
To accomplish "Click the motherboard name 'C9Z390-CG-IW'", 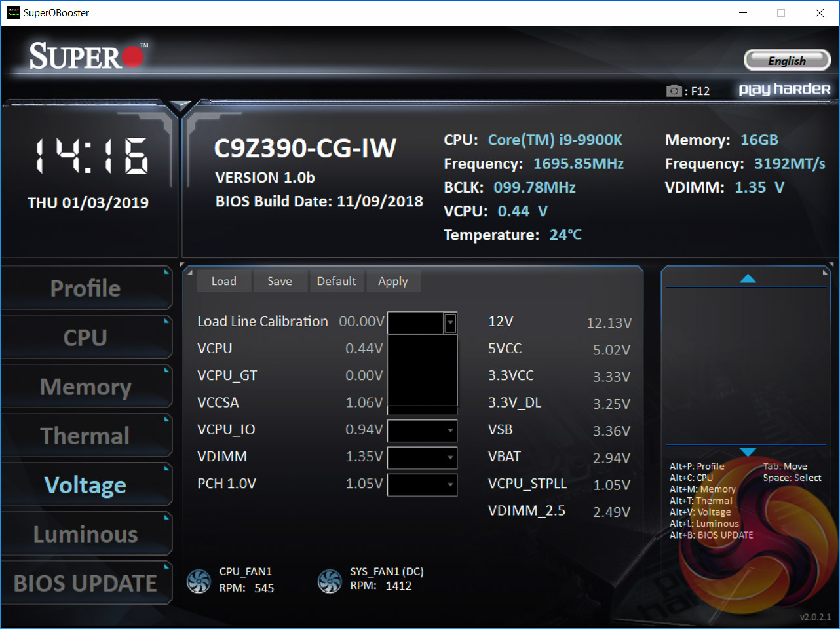I will 305,148.
